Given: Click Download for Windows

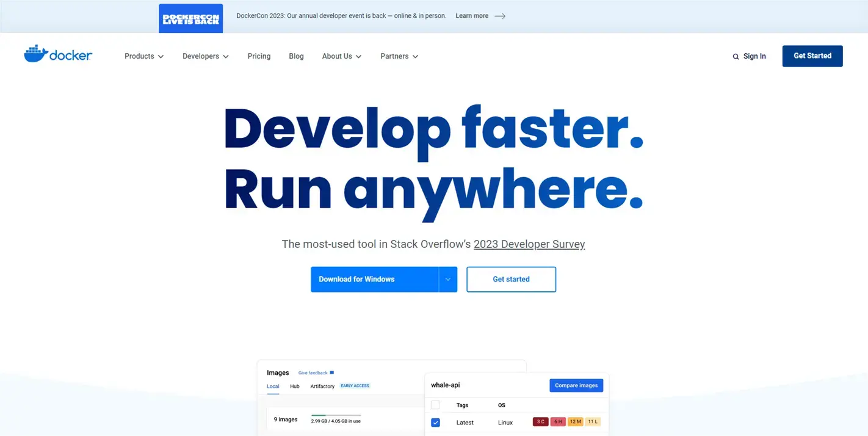Looking at the screenshot, I should coord(374,279).
